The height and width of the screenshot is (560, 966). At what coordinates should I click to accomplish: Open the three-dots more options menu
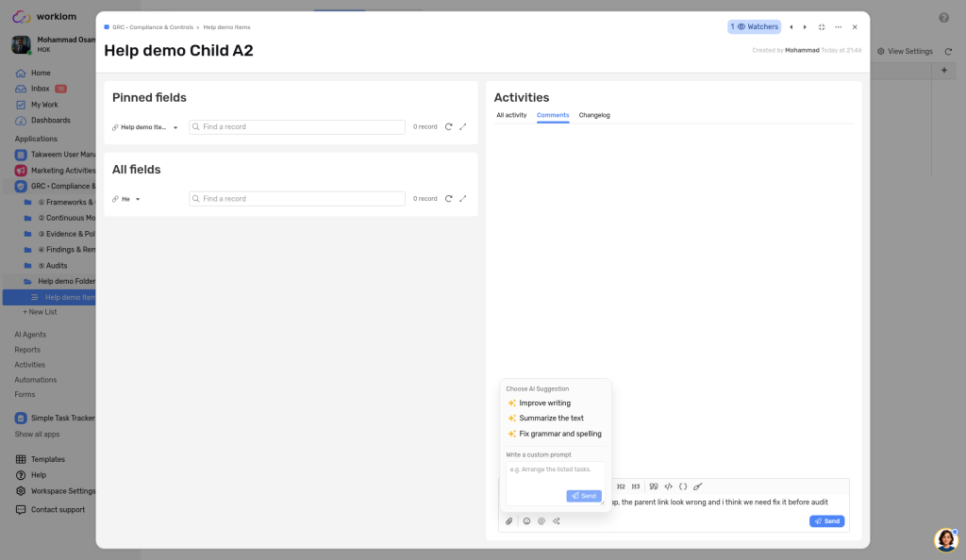coord(839,27)
